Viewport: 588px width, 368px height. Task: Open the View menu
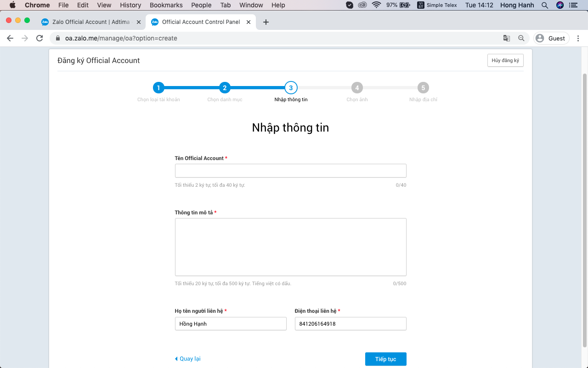[x=104, y=5]
